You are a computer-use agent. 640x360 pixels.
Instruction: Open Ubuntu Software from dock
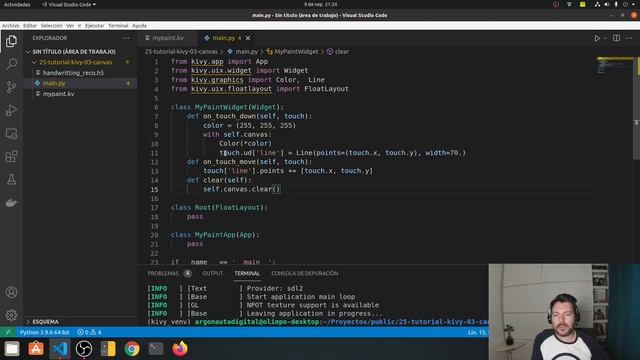point(36,349)
